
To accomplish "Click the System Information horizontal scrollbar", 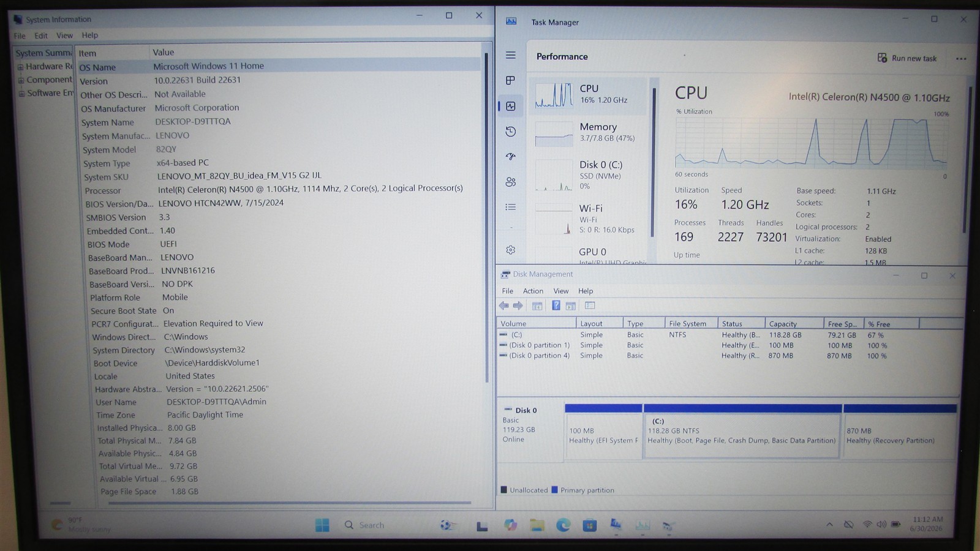I will [x=289, y=503].
